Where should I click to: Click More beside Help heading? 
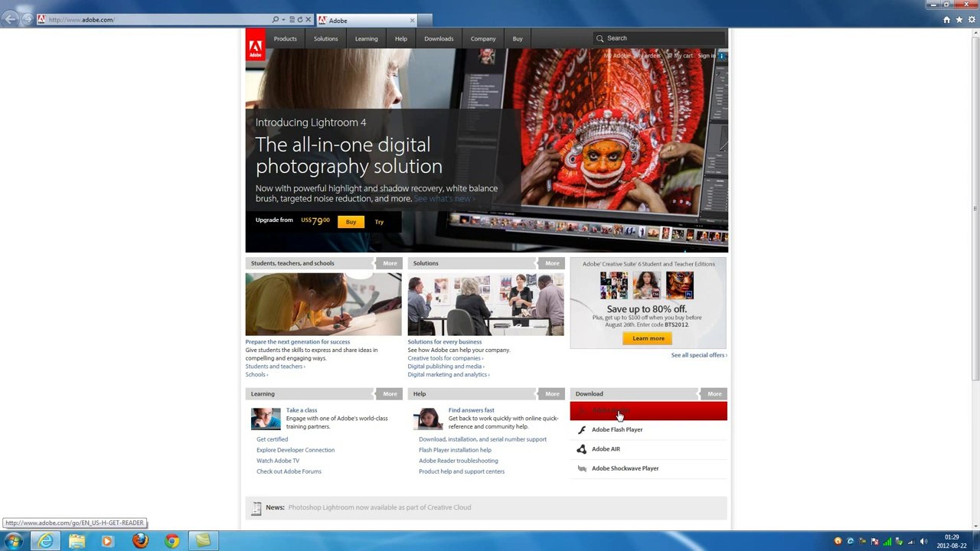pos(552,394)
